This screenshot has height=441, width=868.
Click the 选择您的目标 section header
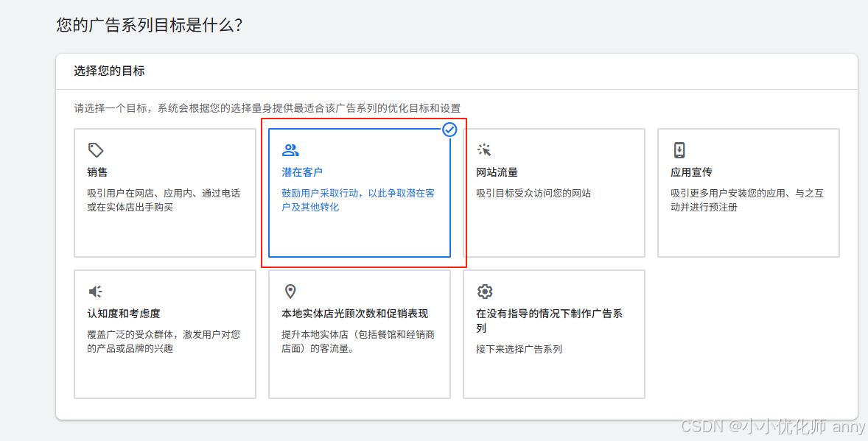click(109, 71)
